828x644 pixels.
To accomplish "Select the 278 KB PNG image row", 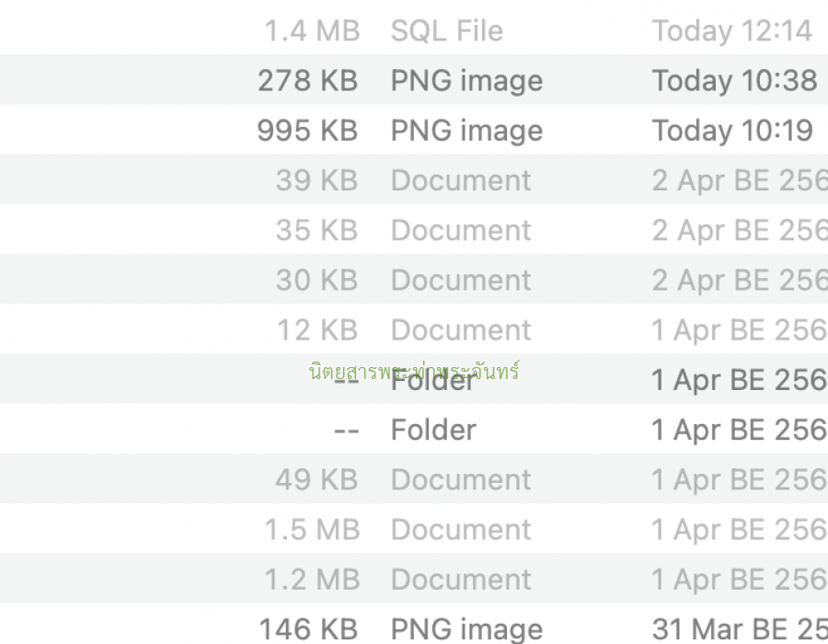I will pyautogui.click(x=414, y=79).
